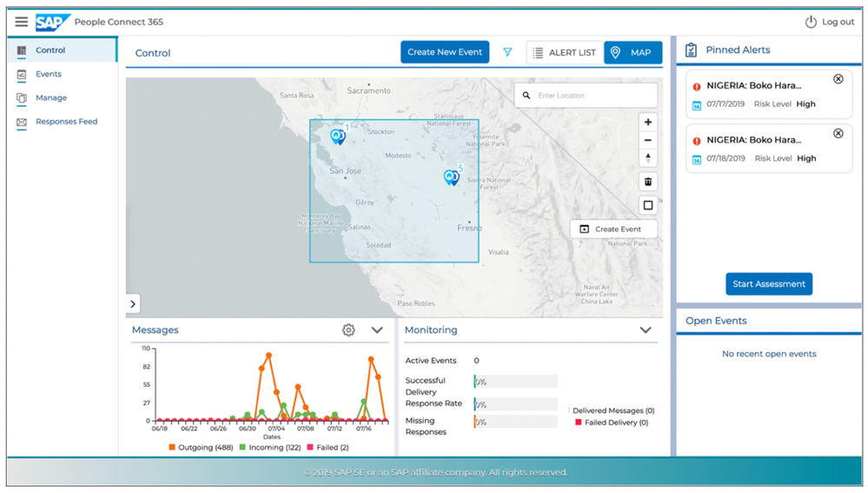Screen dimensions: 868x493
Task: Click red warning icon of 07/17/2019 alert
Action: pyautogui.click(x=696, y=86)
